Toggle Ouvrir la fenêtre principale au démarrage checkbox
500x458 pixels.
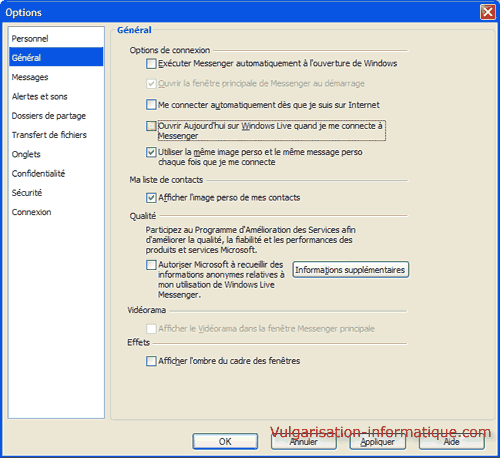(151, 83)
